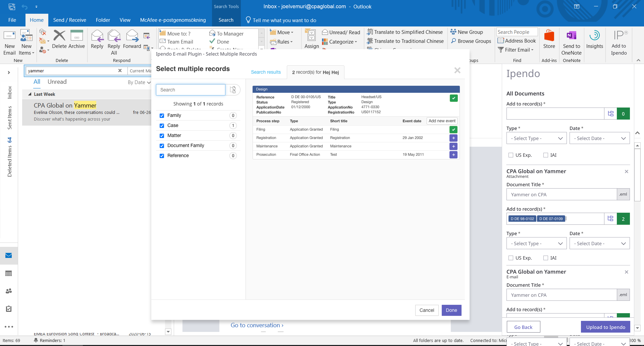Open record picker icon beside D DE 07-0109
This screenshot has height=346, width=644.
tap(610, 219)
